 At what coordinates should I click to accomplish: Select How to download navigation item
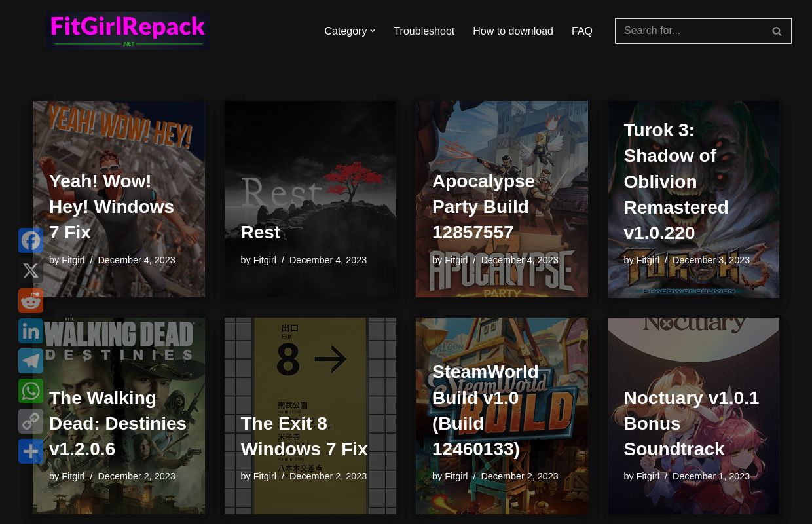click(x=513, y=31)
